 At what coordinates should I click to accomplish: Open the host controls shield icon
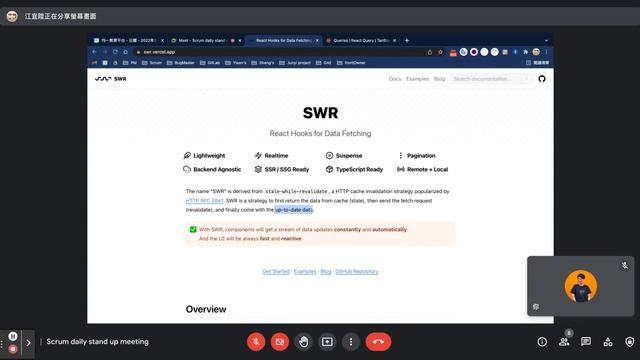coord(629,342)
